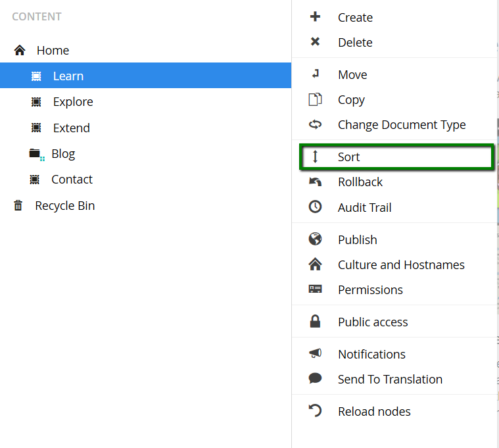Screen dimensions: 499x448
Task: Select Sort from the context menu
Action: pos(348,157)
